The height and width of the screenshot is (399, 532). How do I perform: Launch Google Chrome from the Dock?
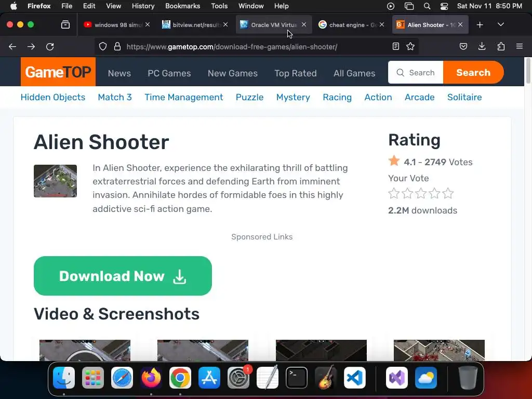click(180, 378)
